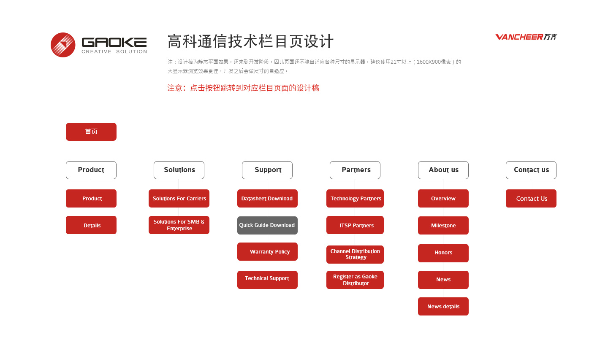608x364 pixels.
Task: View the Milestone page
Action: click(443, 225)
